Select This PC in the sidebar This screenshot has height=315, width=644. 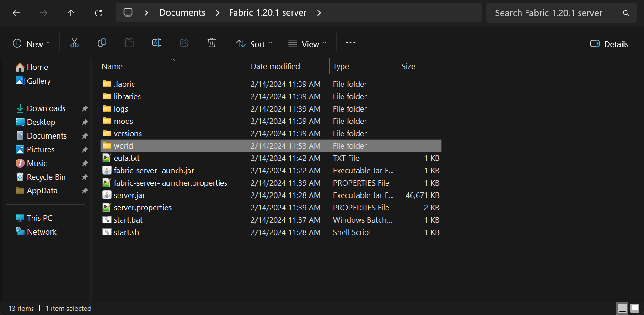(x=34, y=218)
